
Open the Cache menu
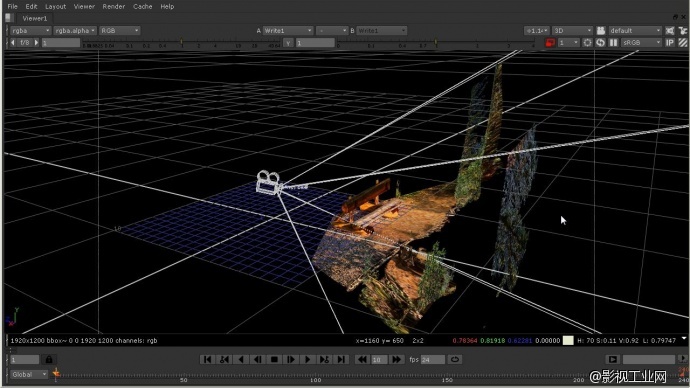[143, 7]
